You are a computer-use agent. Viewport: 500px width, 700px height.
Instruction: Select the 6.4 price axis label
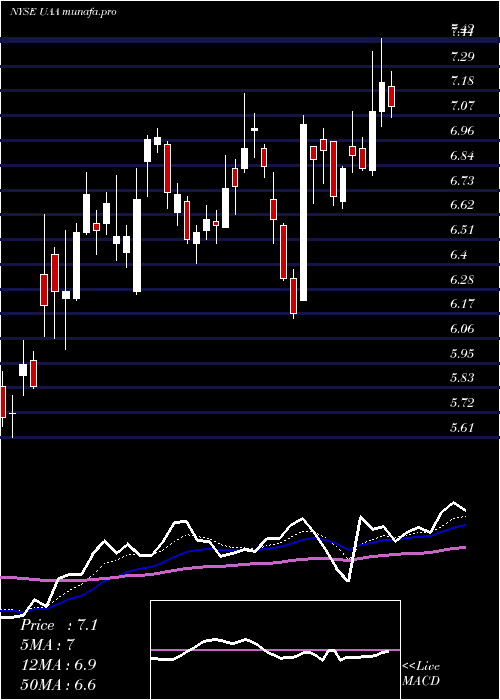point(459,255)
